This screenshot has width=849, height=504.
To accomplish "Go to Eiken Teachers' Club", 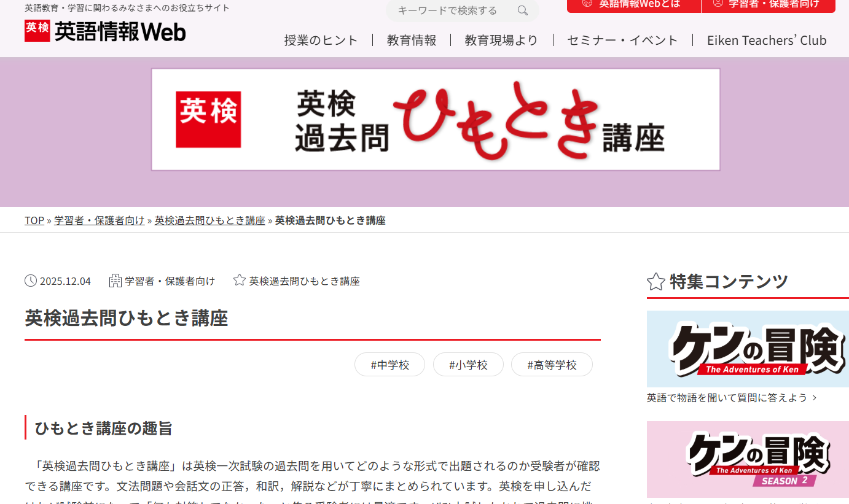I will point(767,40).
